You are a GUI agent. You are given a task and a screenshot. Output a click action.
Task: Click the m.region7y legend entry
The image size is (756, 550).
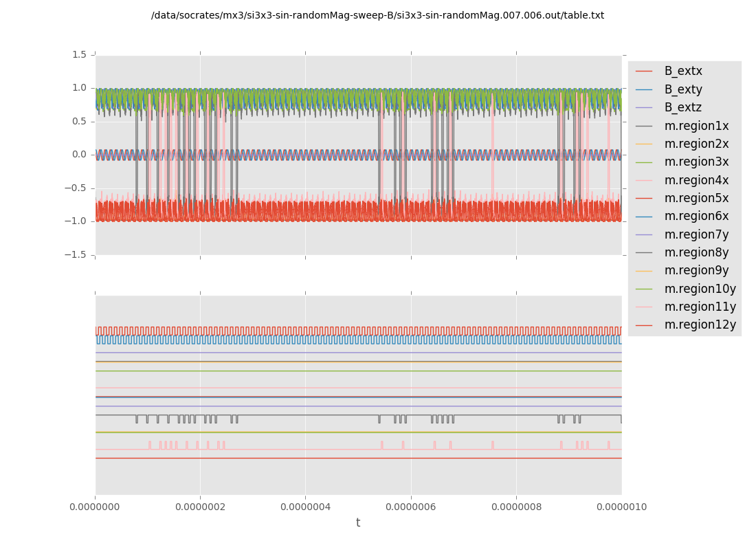click(x=696, y=234)
